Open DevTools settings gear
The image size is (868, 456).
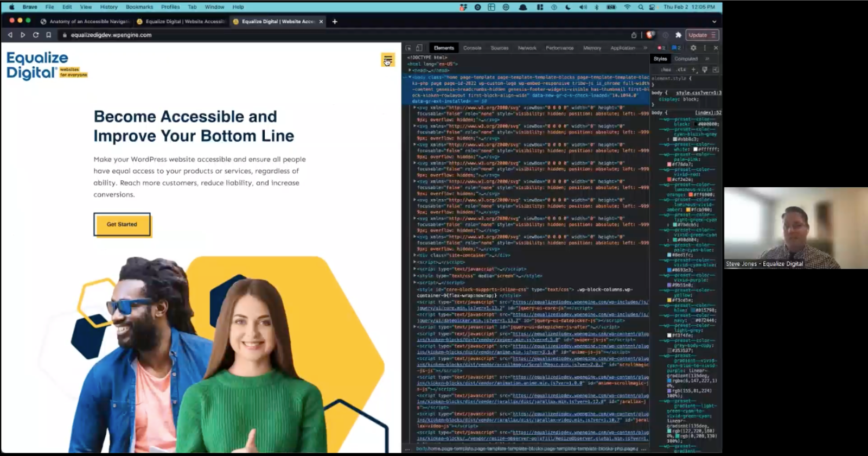693,48
